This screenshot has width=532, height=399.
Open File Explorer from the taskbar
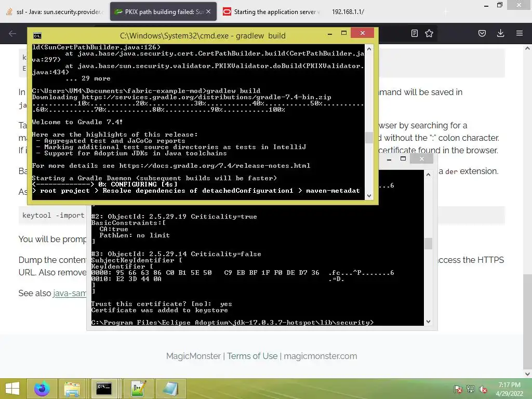click(72, 389)
